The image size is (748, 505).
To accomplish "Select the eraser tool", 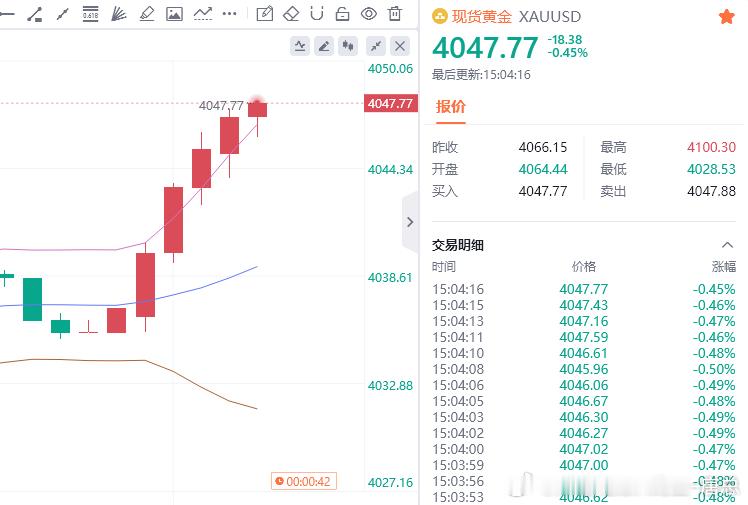I will [291, 14].
